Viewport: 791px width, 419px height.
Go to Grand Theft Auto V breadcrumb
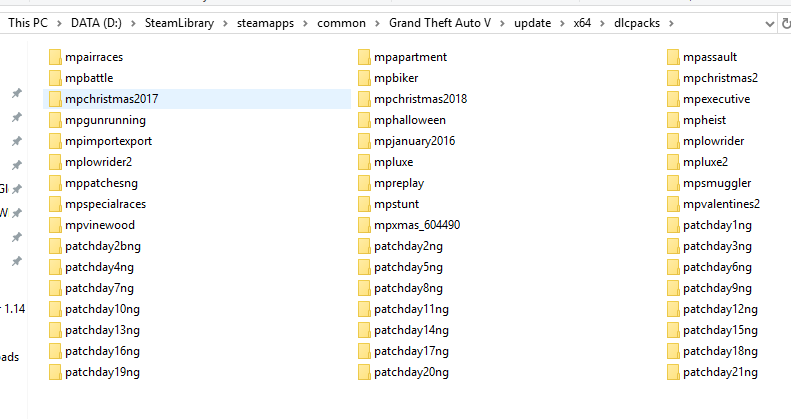coord(439,23)
